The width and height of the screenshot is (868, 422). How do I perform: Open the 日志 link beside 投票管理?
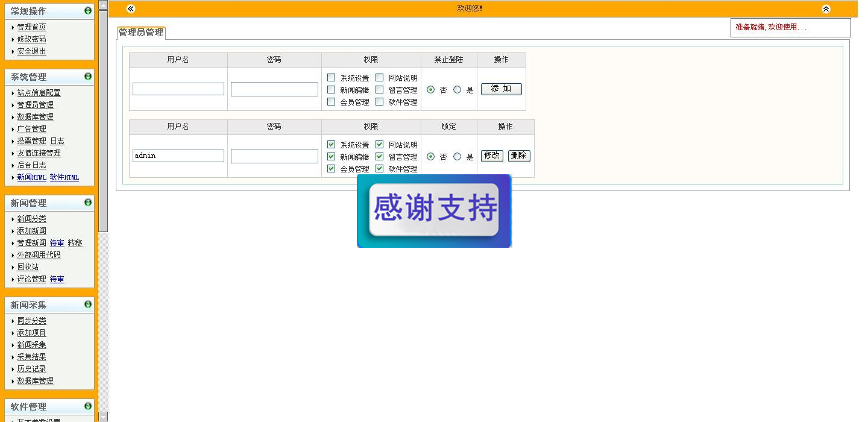coord(57,141)
